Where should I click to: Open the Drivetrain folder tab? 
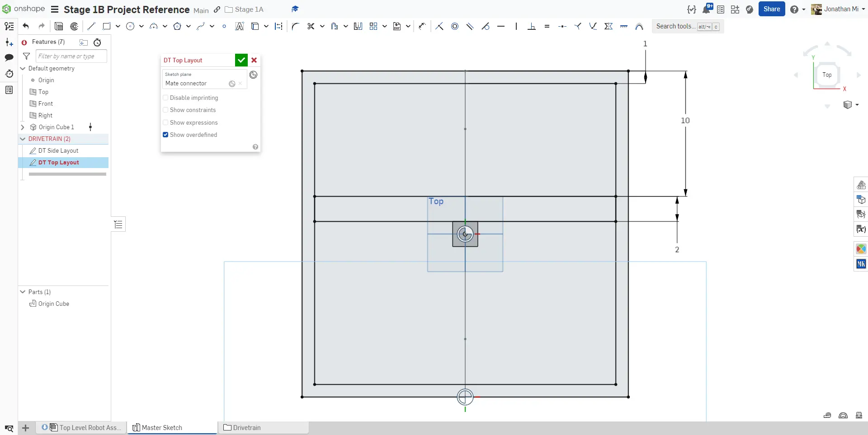pyautogui.click(x=247, y=428)
